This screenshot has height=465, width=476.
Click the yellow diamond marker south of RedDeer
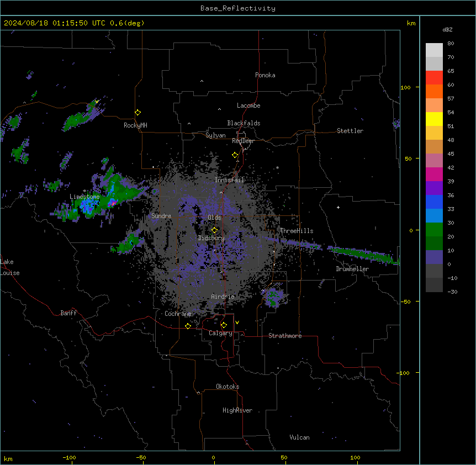[235, 155]
